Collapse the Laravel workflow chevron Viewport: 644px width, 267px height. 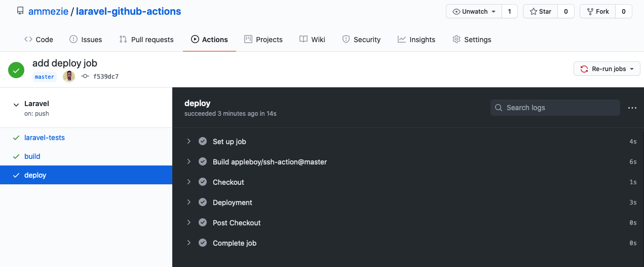pos(16,105)
